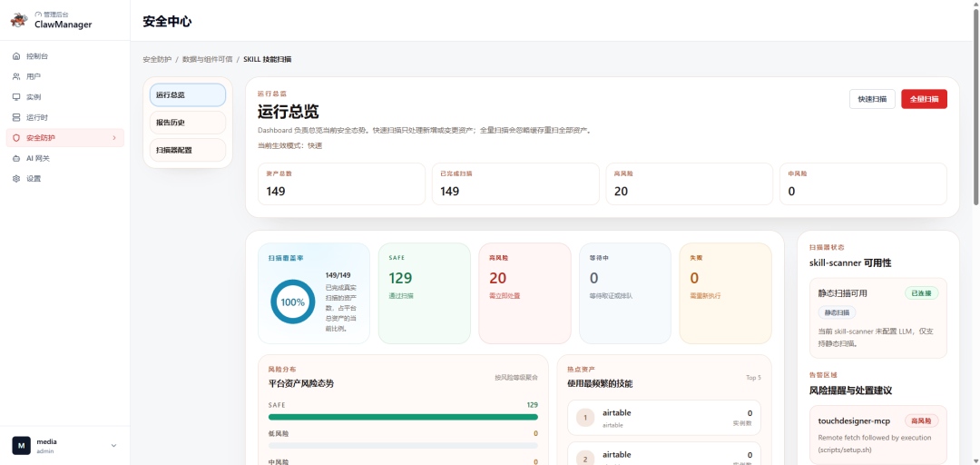Open 控制台 in the sidebar
980x465 pixels.
pos(65,56)
